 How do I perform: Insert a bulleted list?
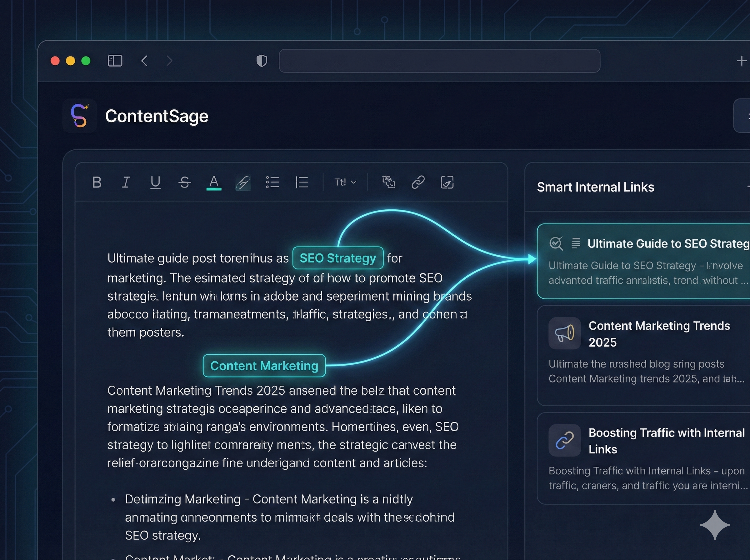point(272,182)
